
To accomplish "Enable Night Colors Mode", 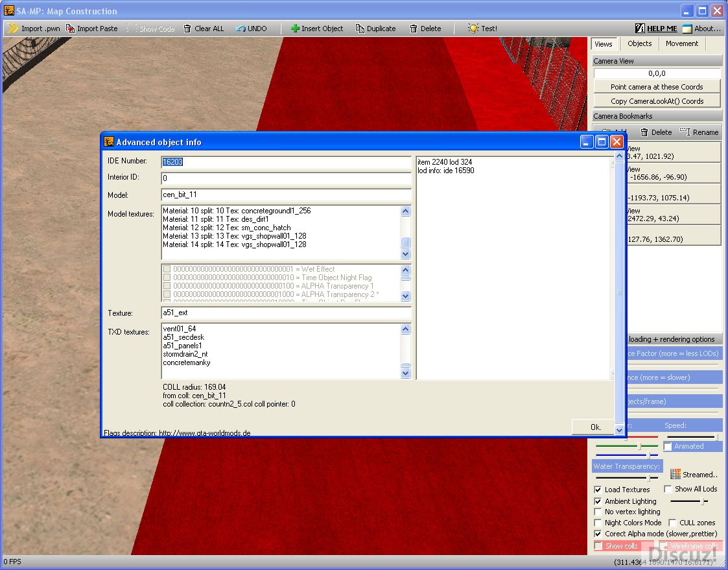I will [x=598, y=523].
